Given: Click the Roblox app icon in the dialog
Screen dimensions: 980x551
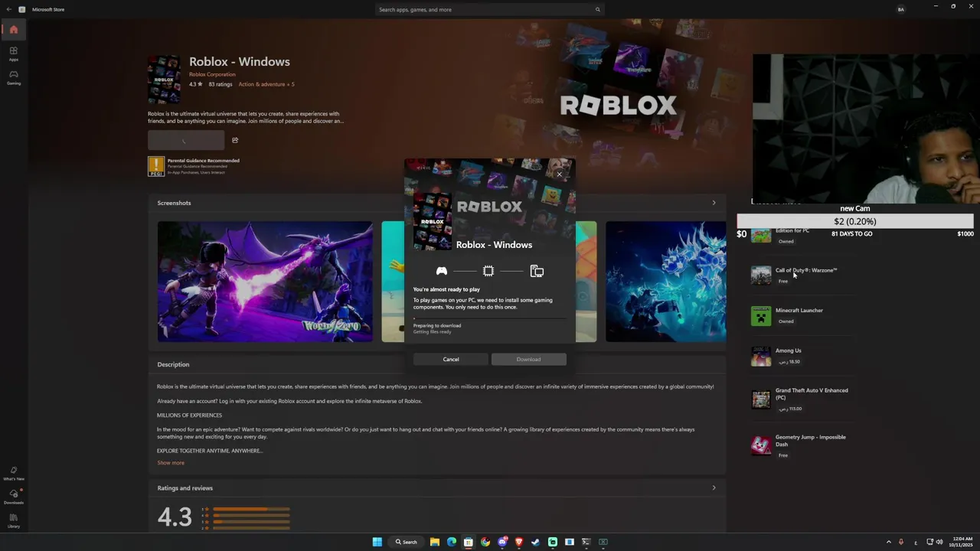Looking at the screenshot, I should [x=432, y=221].
